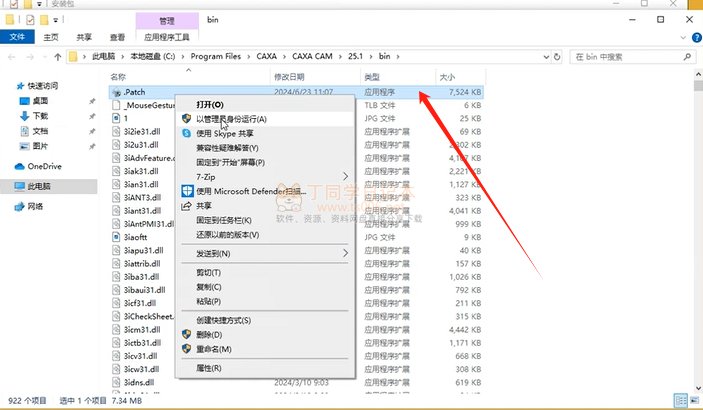Select the 3iaoftt JPG file
This screenshot has height=410, width=703.
tap(135, 237)
